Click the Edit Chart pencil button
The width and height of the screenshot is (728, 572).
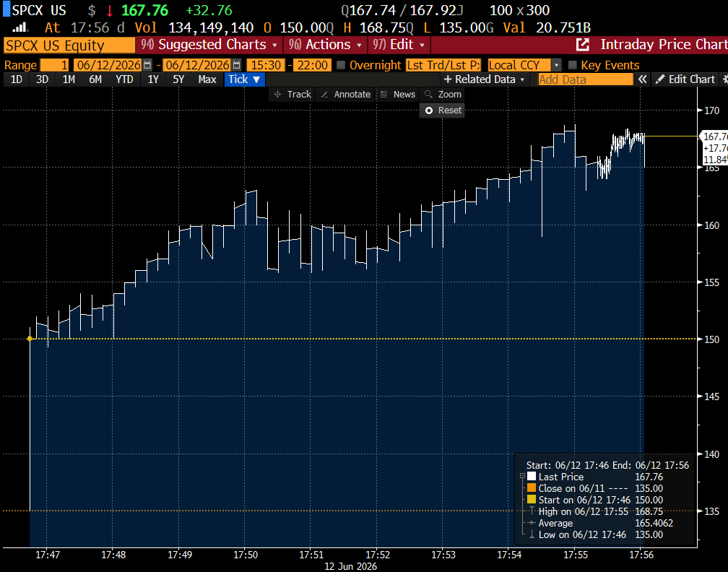pos(685,79)
